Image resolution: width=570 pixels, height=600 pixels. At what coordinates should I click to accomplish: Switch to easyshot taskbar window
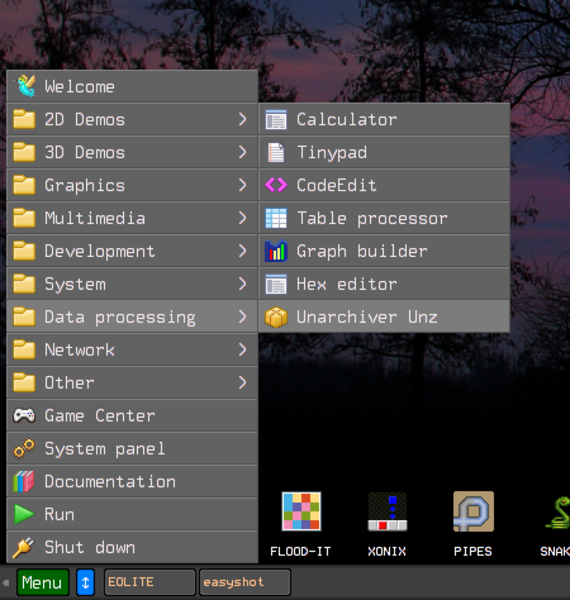click(245, 582)
